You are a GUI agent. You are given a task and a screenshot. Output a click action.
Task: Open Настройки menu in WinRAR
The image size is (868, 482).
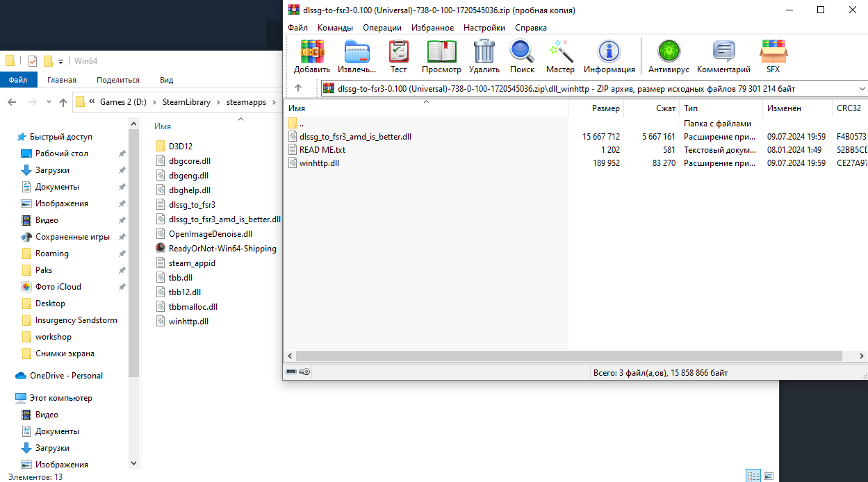(484, 28)
